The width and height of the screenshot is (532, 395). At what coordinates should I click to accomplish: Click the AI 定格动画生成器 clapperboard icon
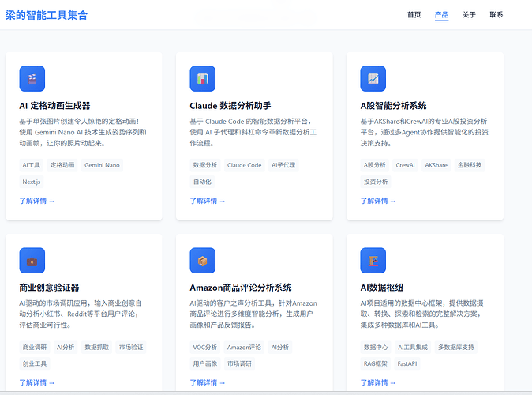tap(32, 78)
